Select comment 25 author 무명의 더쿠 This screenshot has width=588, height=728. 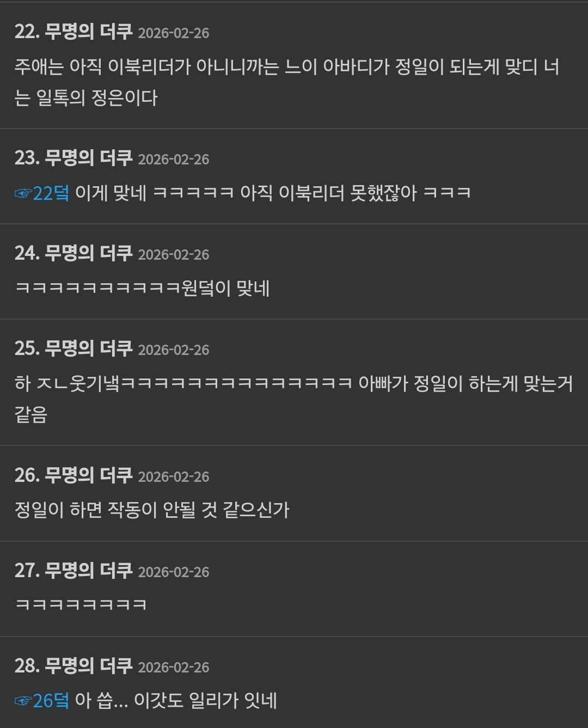pyautogui.click(x=89, y=348)
